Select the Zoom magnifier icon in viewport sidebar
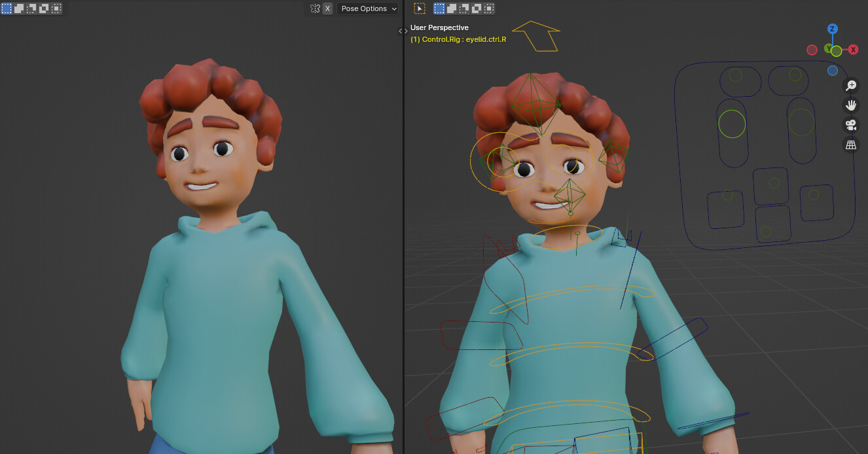The image size is (868, 454). pyautogui.click(x=851, y=85)
